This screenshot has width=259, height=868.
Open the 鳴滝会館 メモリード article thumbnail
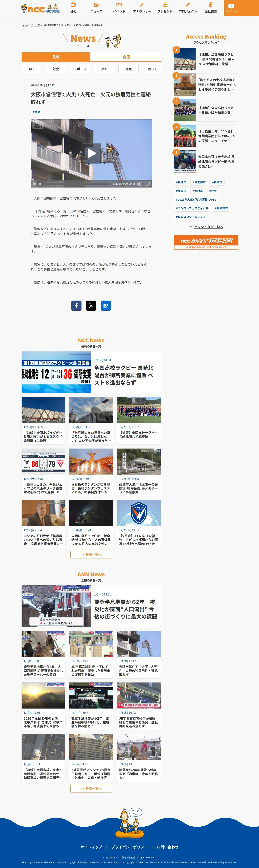(139, 461)
